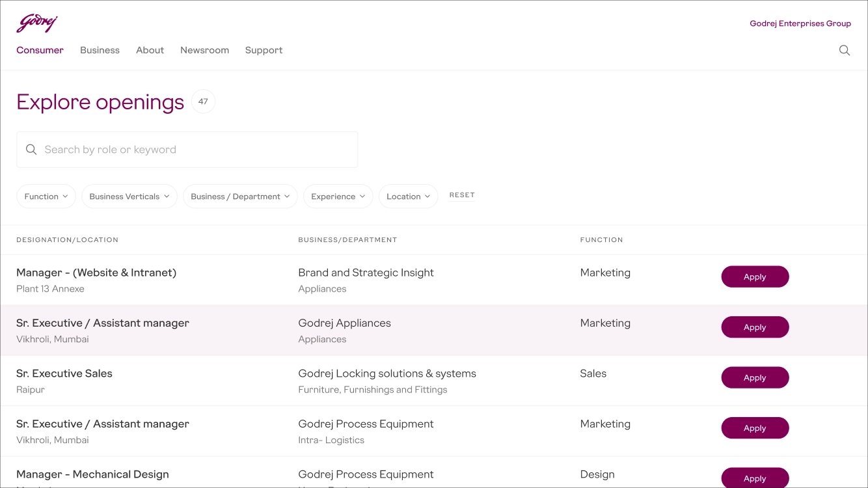Visit the Godrej Enterprises Group link

tap(800, 23)
